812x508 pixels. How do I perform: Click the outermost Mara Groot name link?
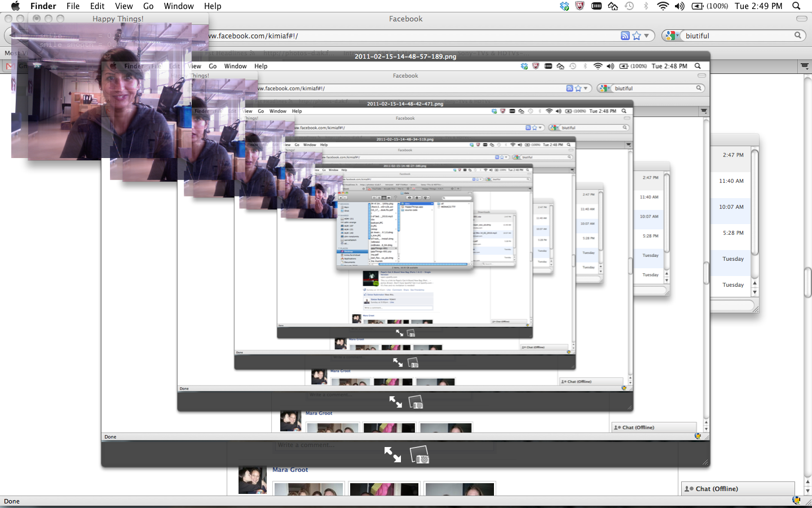click(x=290, y=470)
